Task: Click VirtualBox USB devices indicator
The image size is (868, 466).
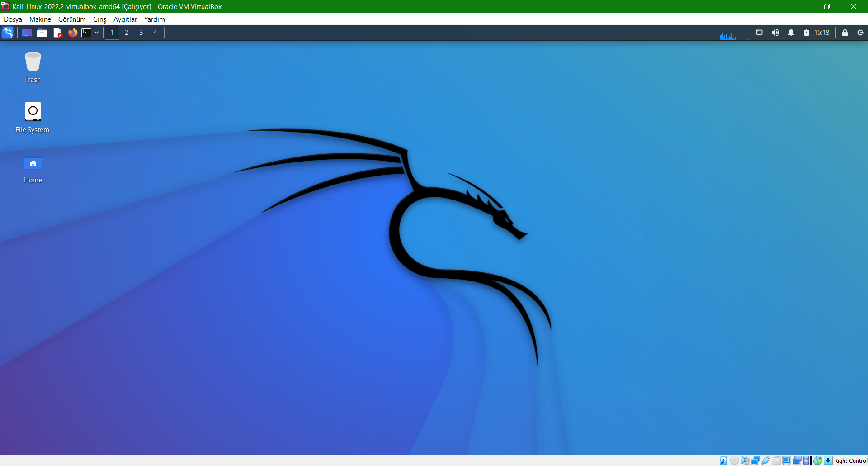Action: coord(766,461)
